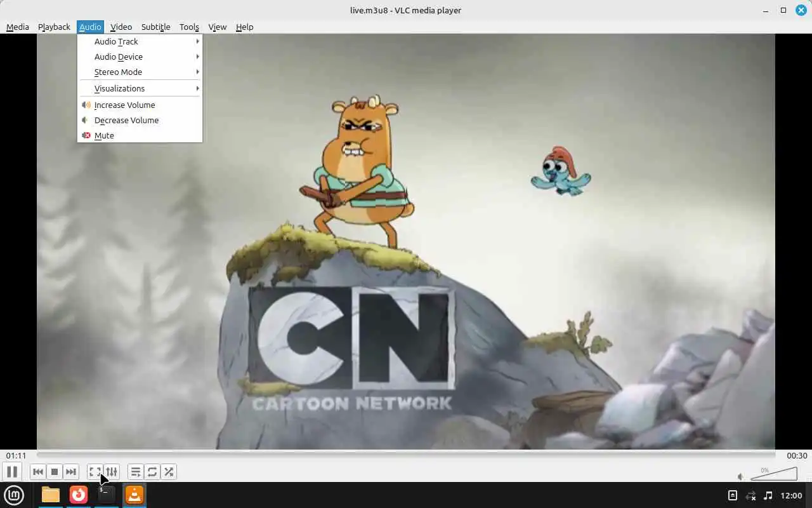Show extended settings equalizer icon

(x=112, y=472)
